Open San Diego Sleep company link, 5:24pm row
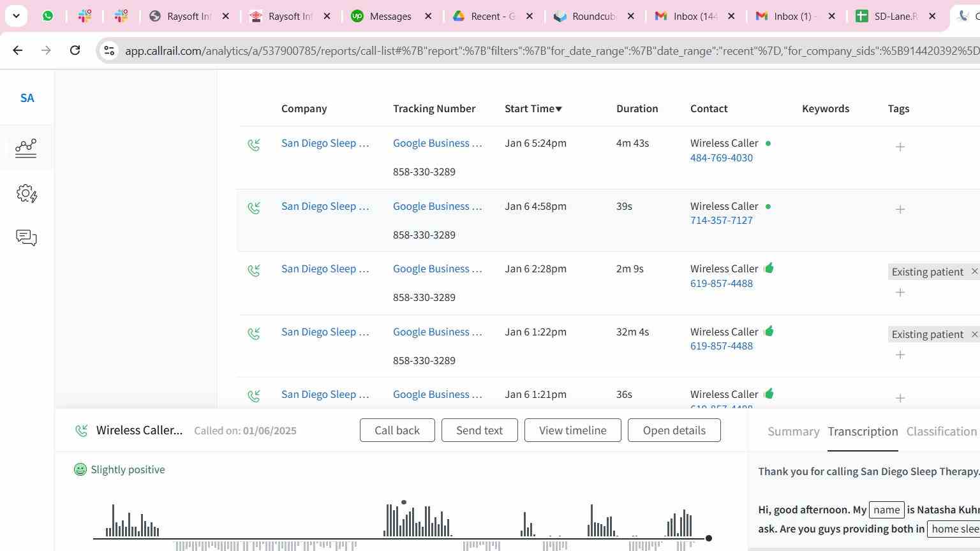 (x=325, y=143)
